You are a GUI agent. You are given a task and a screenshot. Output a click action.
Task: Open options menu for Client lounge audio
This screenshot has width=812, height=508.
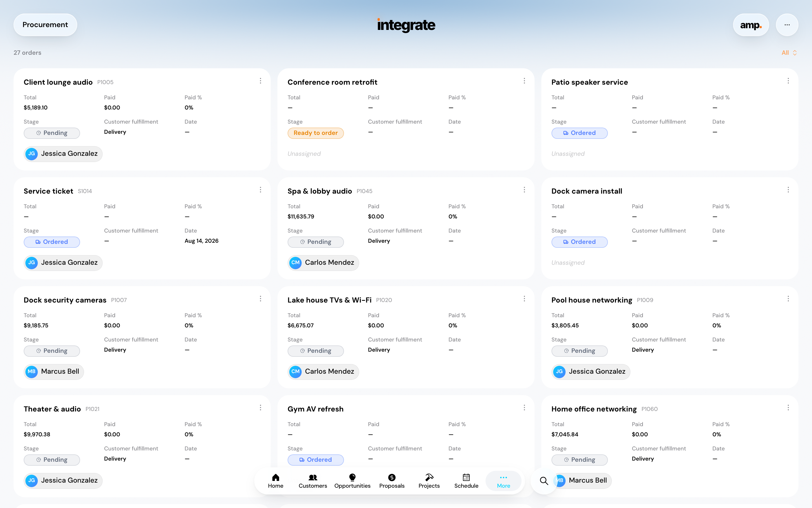coord(261,81)
